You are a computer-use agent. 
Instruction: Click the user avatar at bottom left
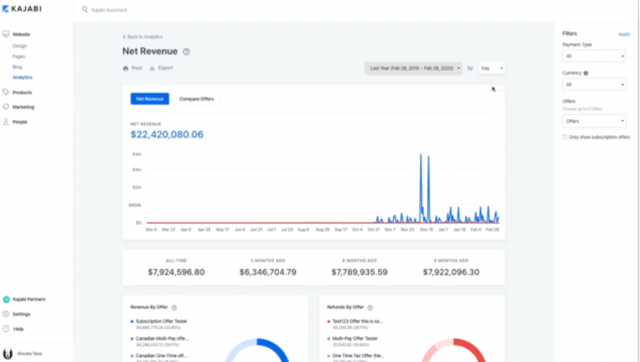[x=7, y=353]
